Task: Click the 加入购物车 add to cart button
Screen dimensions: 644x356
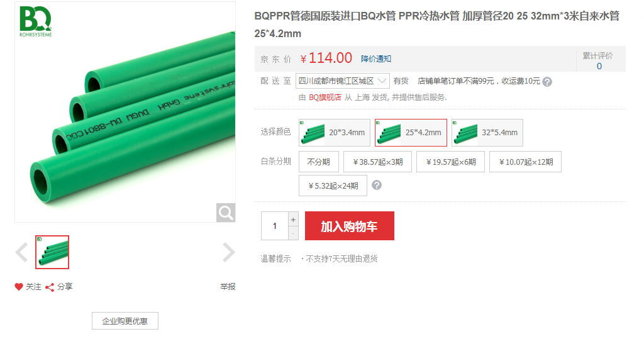Action: click(350, 226)
